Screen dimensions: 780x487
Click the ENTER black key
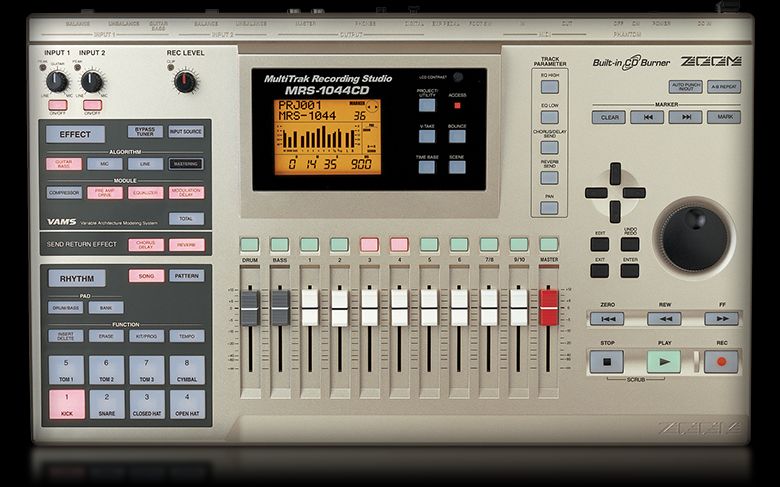pos(630,271)
